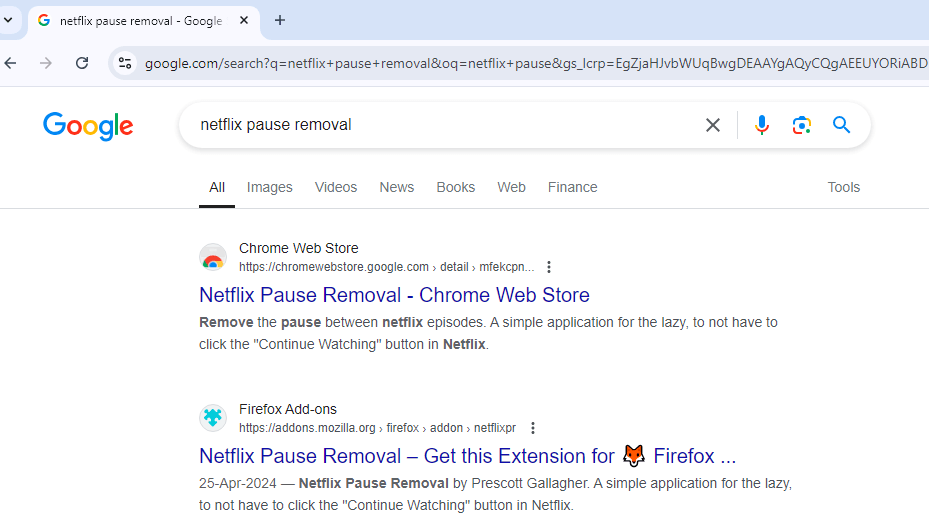Click the Google logo

[x=88, y=126]
